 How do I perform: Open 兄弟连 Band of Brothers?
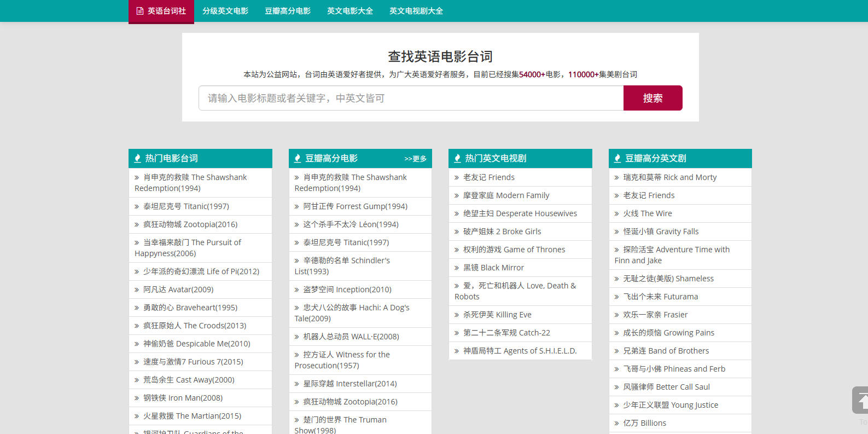click(x=666, y=351)
